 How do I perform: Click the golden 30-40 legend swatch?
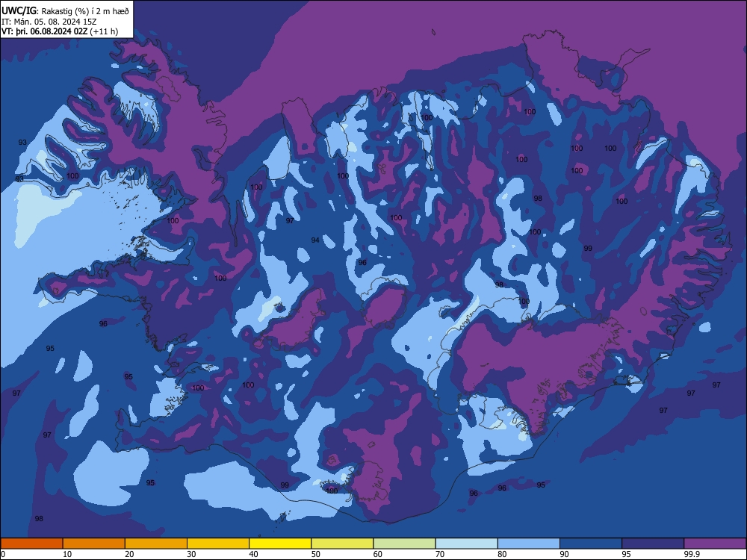click(218, 544)
